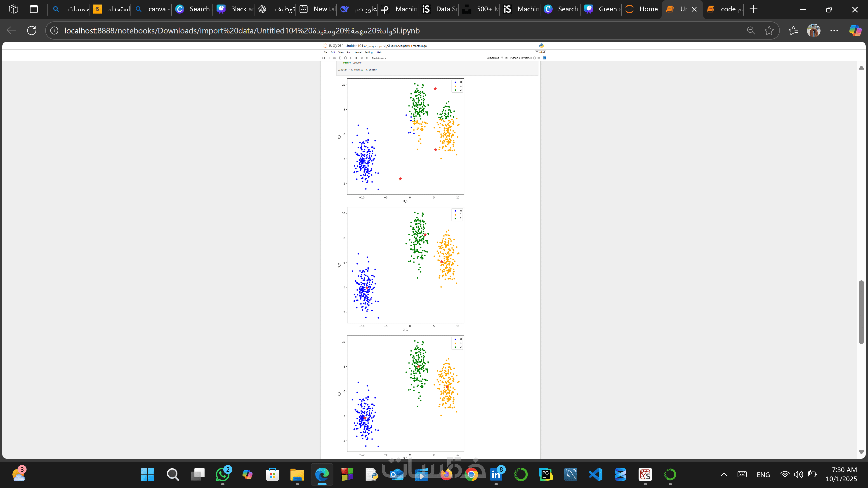The image size is (868, 488).
Task: Open the Markdown cell type dropdown
Action: click(x=379, y=58)
